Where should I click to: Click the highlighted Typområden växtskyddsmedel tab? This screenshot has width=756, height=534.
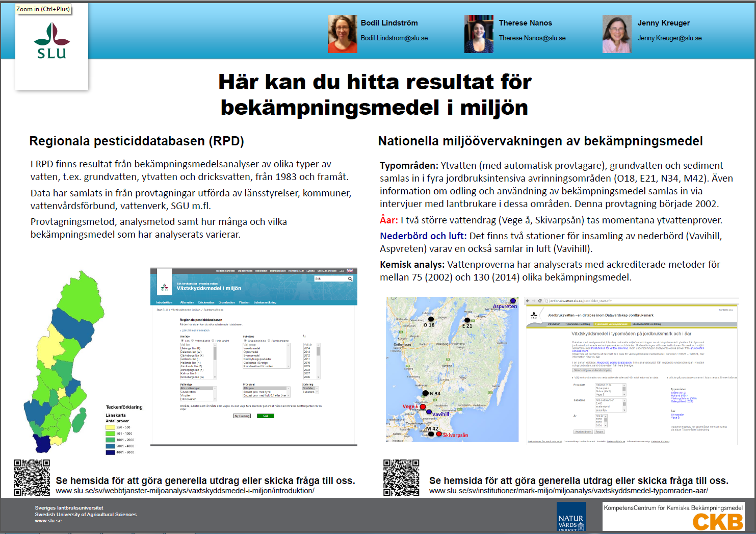click(x=611, y=324)
